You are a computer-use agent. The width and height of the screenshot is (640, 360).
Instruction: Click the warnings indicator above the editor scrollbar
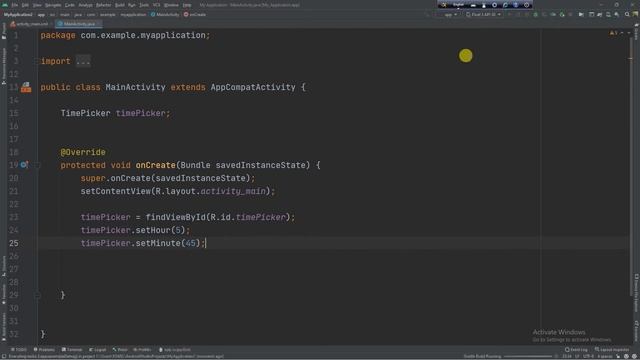pyautogui.click(x=613, y=33)
